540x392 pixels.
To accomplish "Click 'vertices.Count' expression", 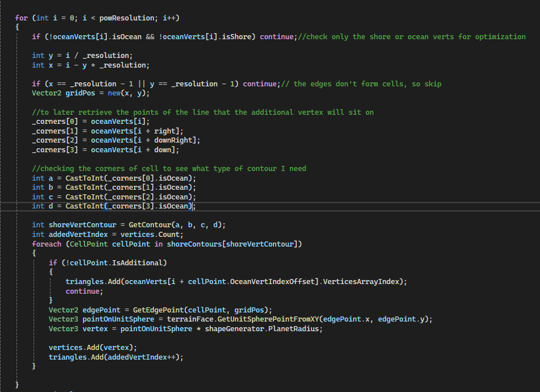I will [150, 235].
